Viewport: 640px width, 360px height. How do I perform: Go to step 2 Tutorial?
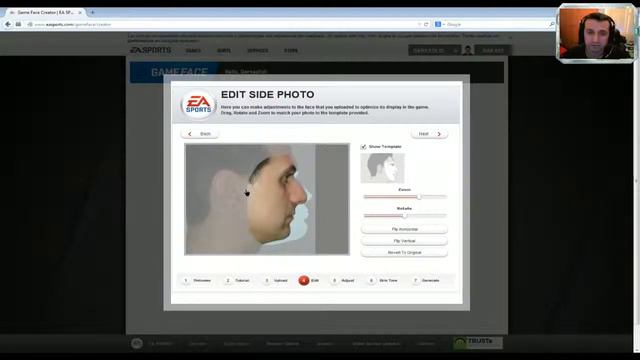pos(238,280)
